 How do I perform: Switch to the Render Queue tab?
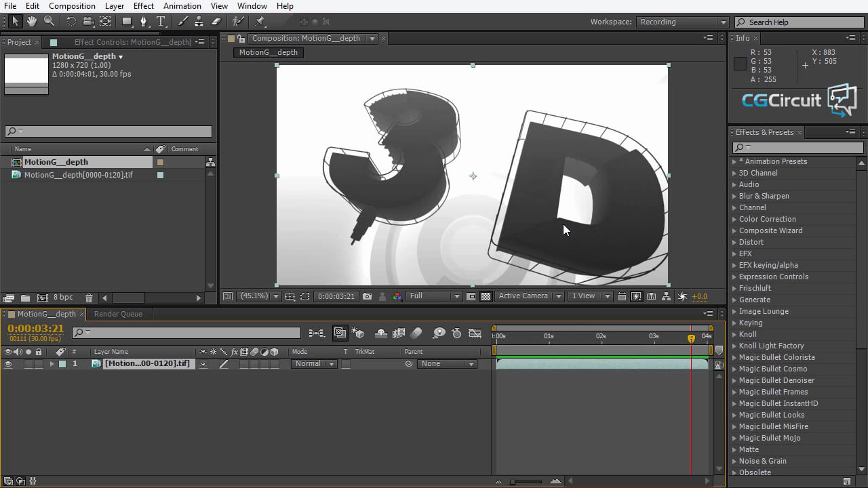(x=118, y=314)
